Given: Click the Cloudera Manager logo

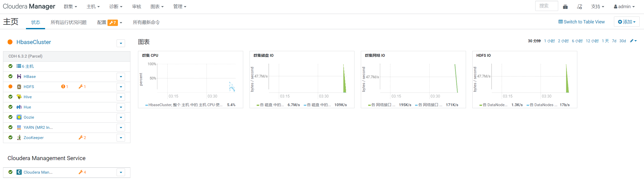Looking at the screenshot, I should point(29,6).
